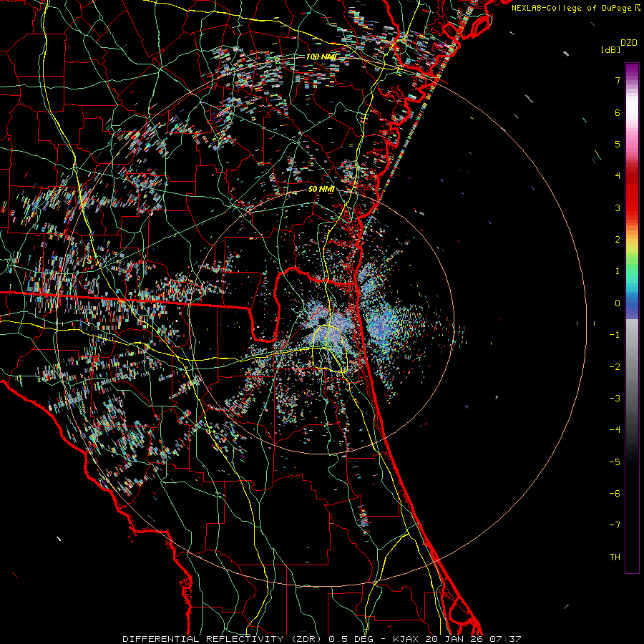This screenshot has height=644, width=644.
Task: Click the 50 NMI range ring label
Action: point(321,189)
